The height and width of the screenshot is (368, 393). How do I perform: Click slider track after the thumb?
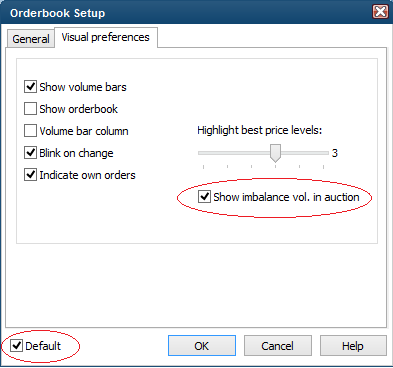[x=305, y=153]
